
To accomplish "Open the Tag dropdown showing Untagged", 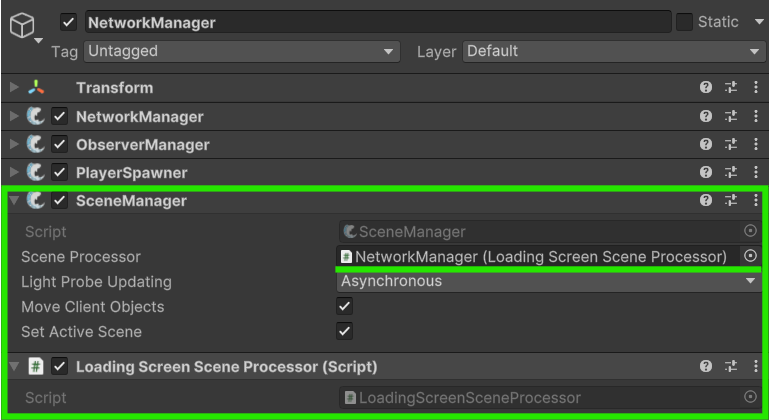I will coord(241,51).
